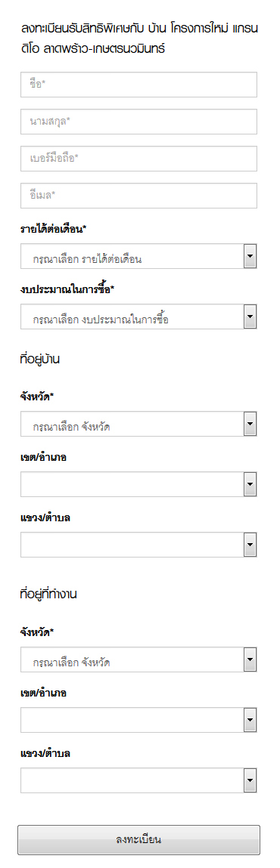Expand the งบประมาณในการซื้อ budget dropdown arrow
Screen dimensions: 280x868
point(250,317)
